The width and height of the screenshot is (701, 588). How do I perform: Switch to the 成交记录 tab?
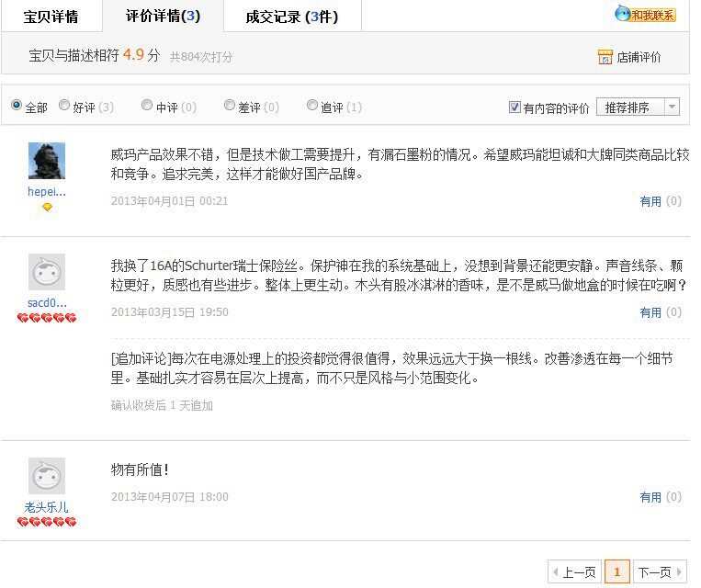pyautogui.click(x=291, y=17)
